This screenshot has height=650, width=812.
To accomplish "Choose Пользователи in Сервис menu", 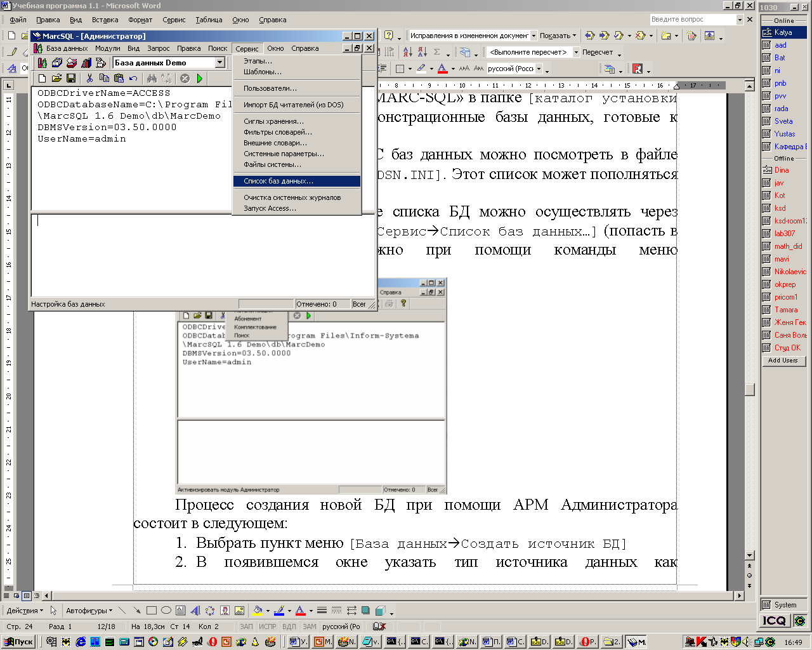I will tap(298, 88).
